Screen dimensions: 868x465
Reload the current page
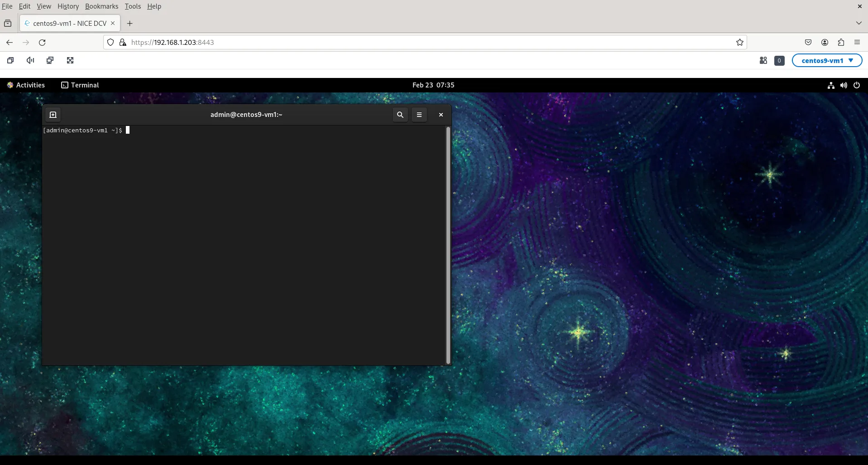42,42
